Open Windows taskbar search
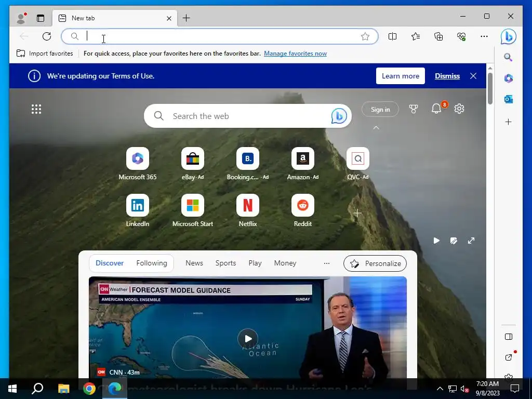This screenshot has height=399, width=532. tap(37, 389)
